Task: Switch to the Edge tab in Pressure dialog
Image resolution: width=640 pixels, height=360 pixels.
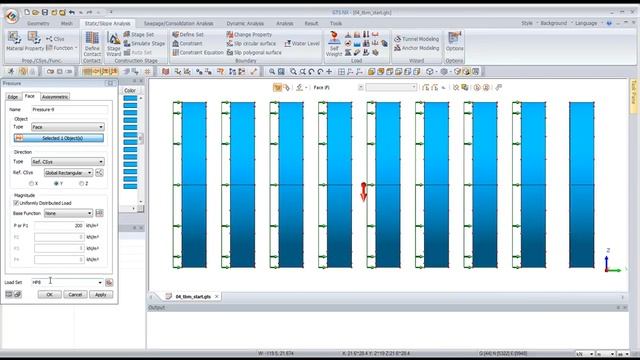Action: [13, 97]
